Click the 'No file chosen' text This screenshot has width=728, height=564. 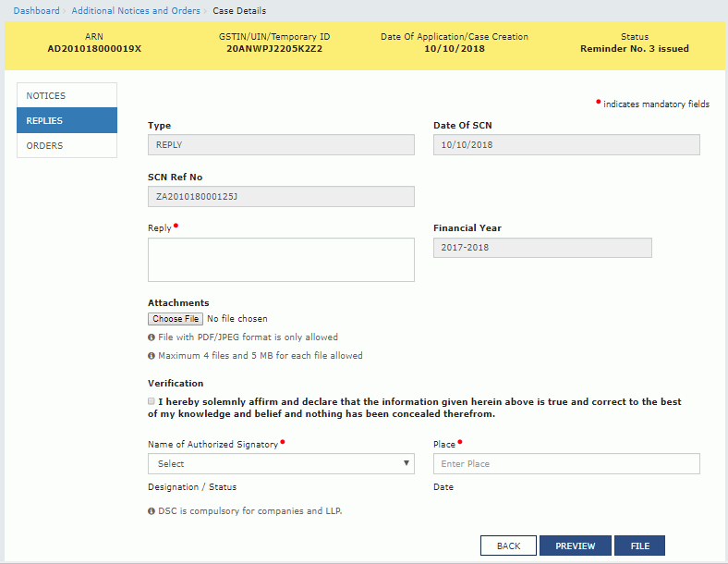point(237,319)
